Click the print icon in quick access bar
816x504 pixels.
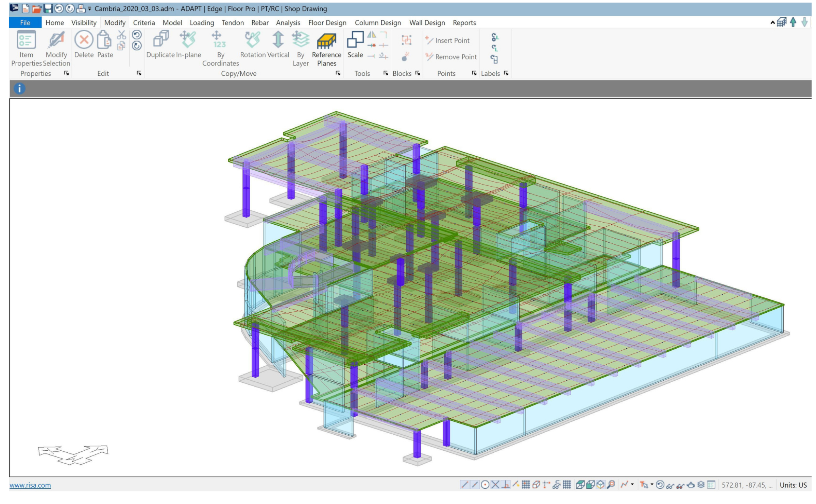tap(81, 8)
